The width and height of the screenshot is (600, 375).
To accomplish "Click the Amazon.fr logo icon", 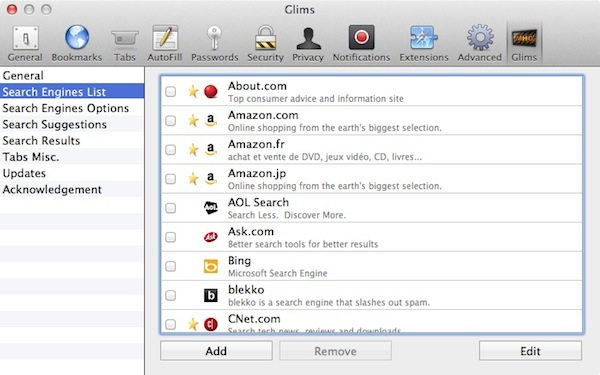I will [x=211, y=150].
